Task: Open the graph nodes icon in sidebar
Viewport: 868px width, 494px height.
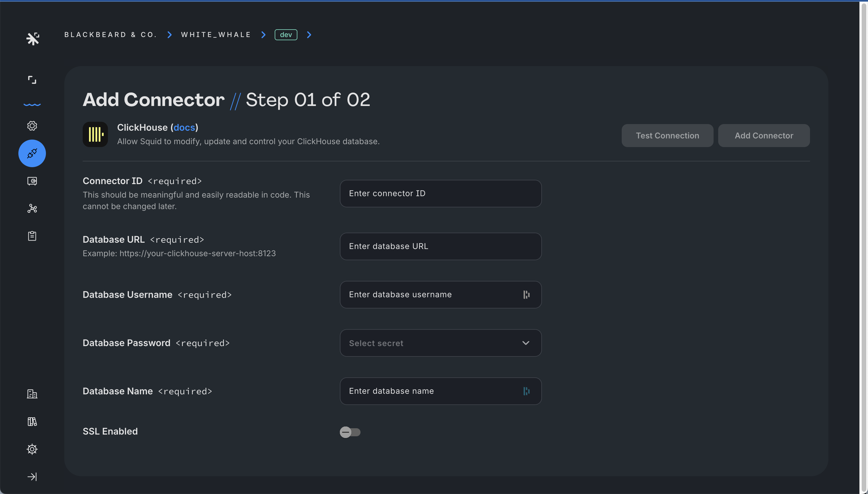Action: tap(32, 208)
